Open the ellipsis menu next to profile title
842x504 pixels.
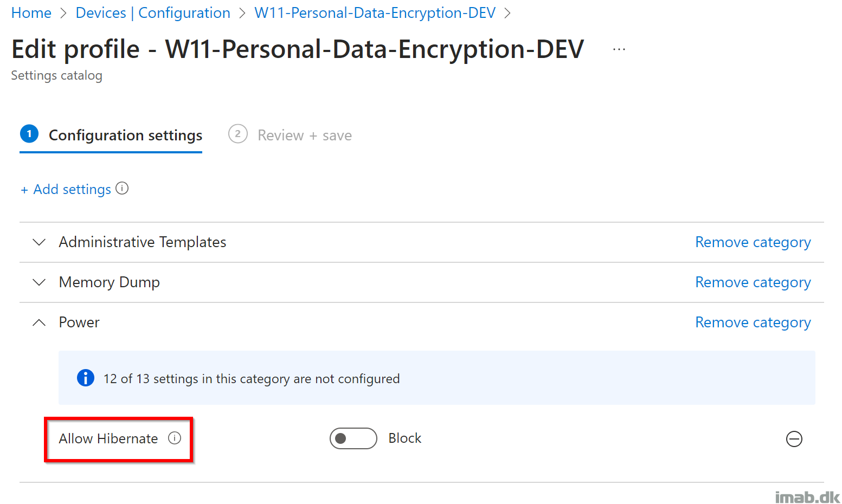click(619, 49)
